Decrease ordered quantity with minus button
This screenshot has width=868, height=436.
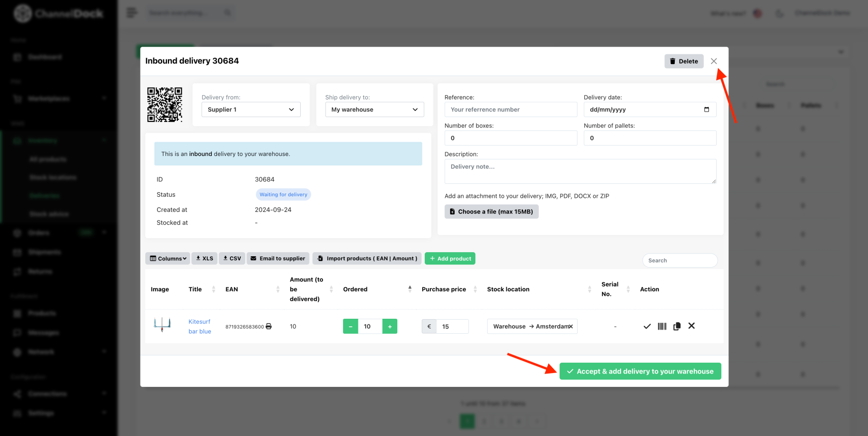tap(350, 326)
